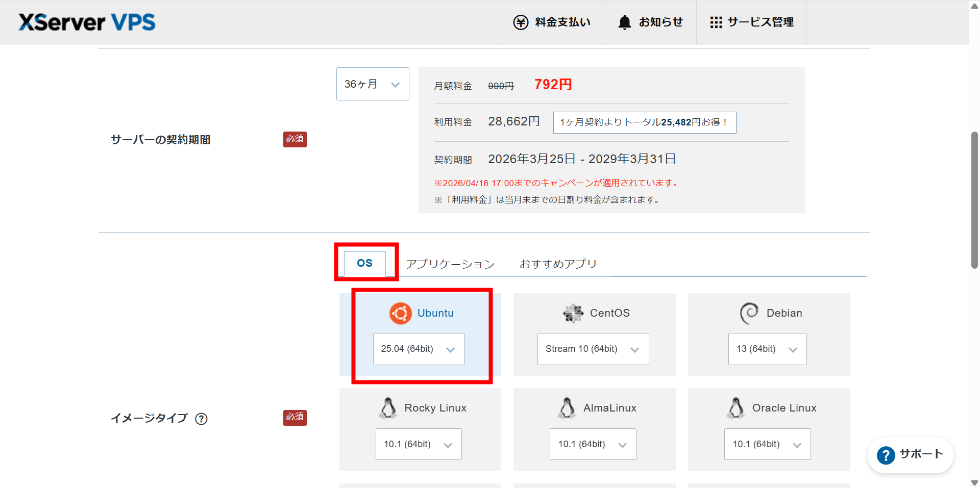Viewport: 980px width, 488px height.
Task: Click the image type help question icon
Action: [202, 419]
